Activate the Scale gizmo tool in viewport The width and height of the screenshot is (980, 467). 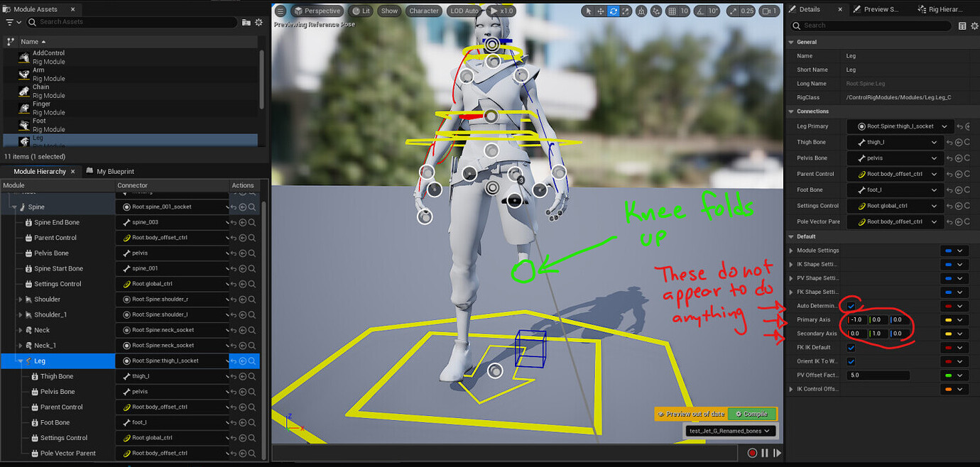point(625,11)
